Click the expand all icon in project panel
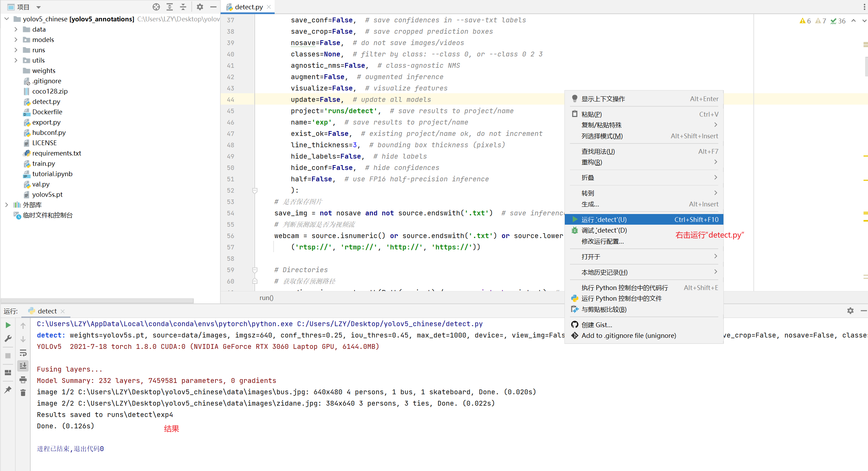This screenshot has height=471, width=868. (170, 7)
